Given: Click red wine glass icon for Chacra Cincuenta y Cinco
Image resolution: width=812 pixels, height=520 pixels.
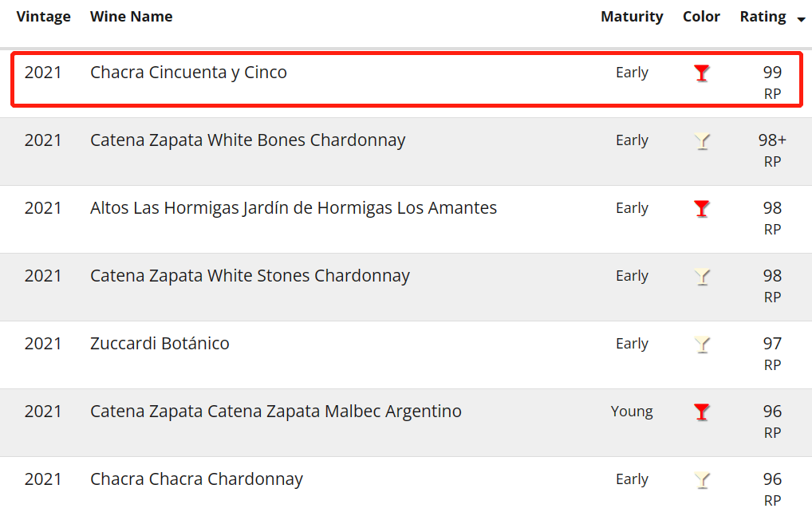Looking at the screenshot, I should (701, 73).
